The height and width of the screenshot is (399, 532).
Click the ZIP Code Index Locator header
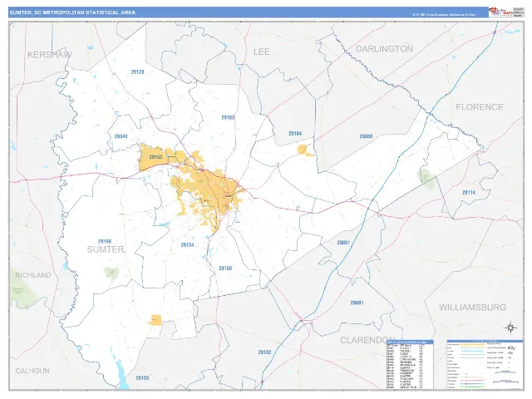click(410, 342)
